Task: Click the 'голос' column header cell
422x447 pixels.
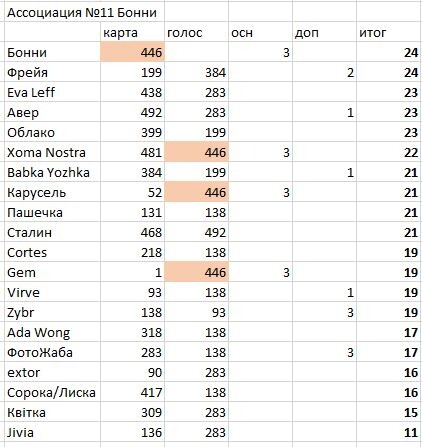Action: coord(196,32)
